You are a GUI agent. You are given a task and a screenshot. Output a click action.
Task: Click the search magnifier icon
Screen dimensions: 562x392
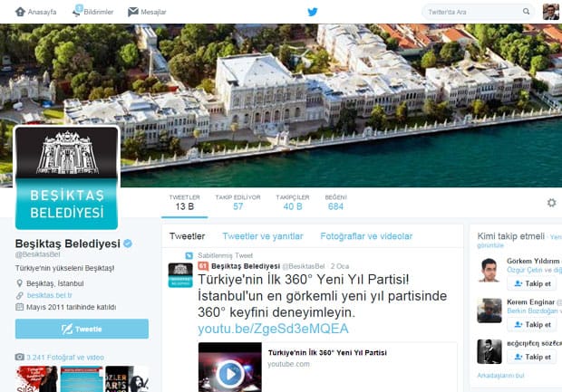tap(526, 12)
